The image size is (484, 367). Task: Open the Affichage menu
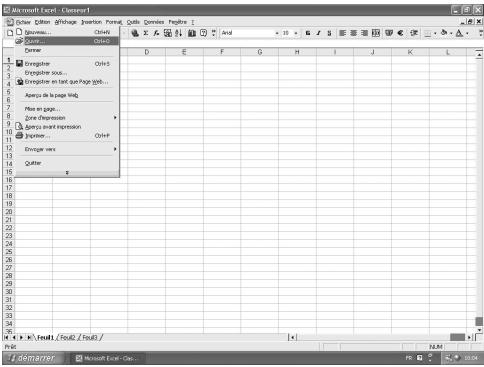(x=66, y=22)
